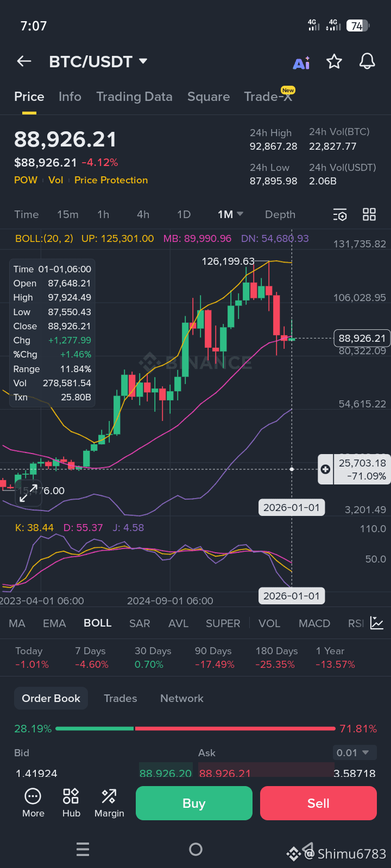Tap the ask price 88,926.21 in order book
This screenshot has width=391, height=868.
pyautogui.click(x=225, y=774)
